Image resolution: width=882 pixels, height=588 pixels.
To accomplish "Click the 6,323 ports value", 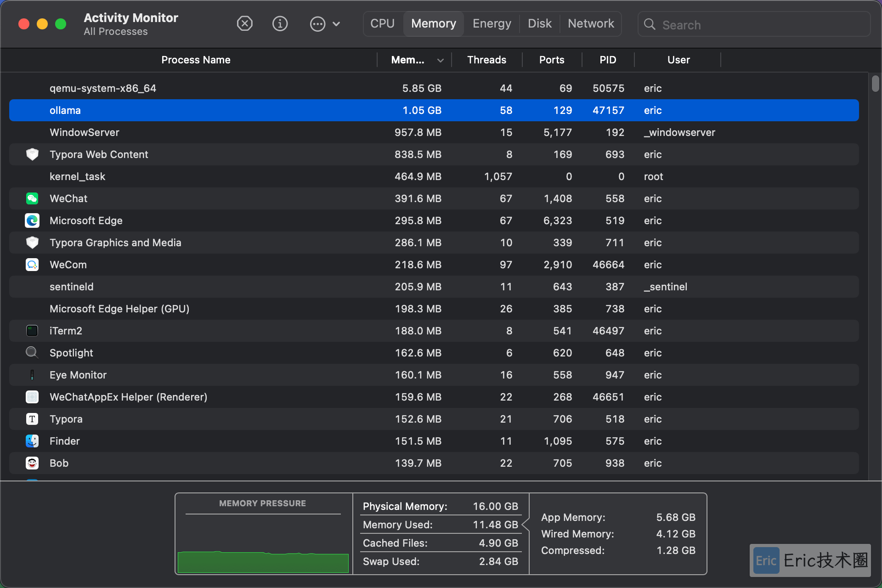I will tap(558, 220).
